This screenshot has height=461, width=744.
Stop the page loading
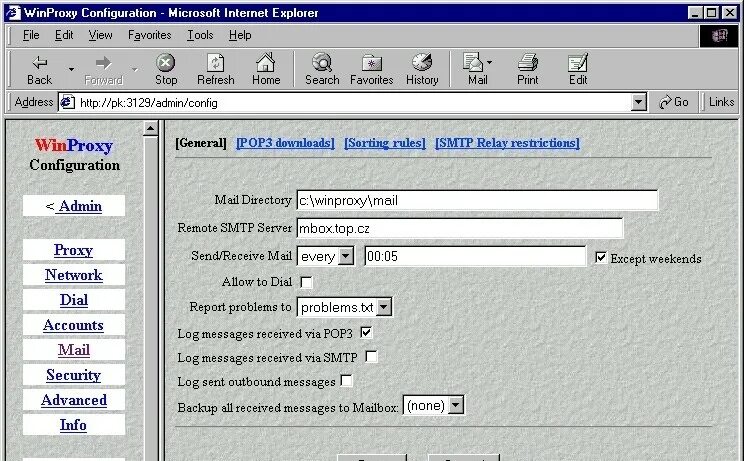click(166, 69)
